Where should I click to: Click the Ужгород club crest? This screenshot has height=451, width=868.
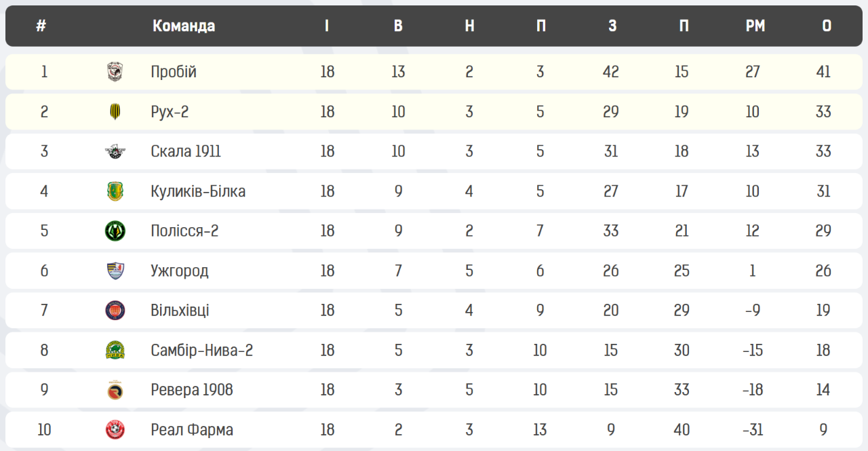[x=115, y=271]
